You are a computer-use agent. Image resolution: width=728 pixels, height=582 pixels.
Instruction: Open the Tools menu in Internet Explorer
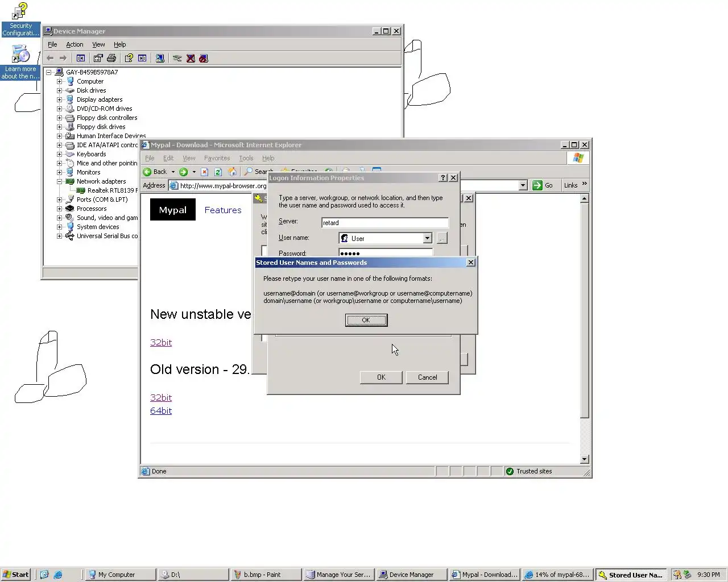click(246, 158)
